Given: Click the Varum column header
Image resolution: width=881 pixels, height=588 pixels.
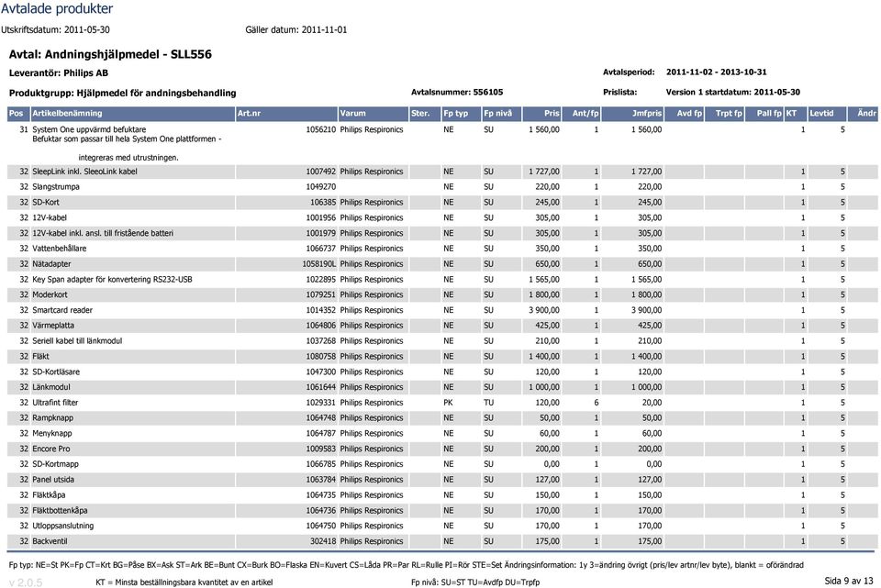Looking at the screenshot, I should click(374, 114).
